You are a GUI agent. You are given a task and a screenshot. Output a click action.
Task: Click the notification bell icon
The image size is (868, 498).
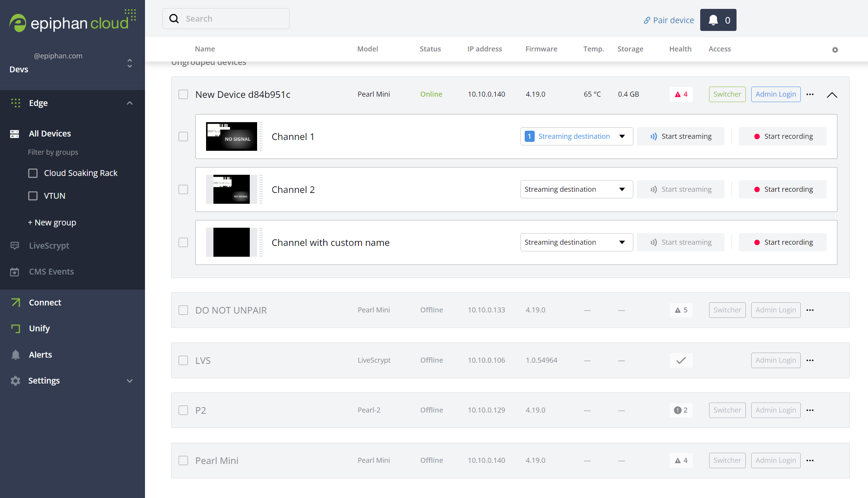(x=713, y=20)
